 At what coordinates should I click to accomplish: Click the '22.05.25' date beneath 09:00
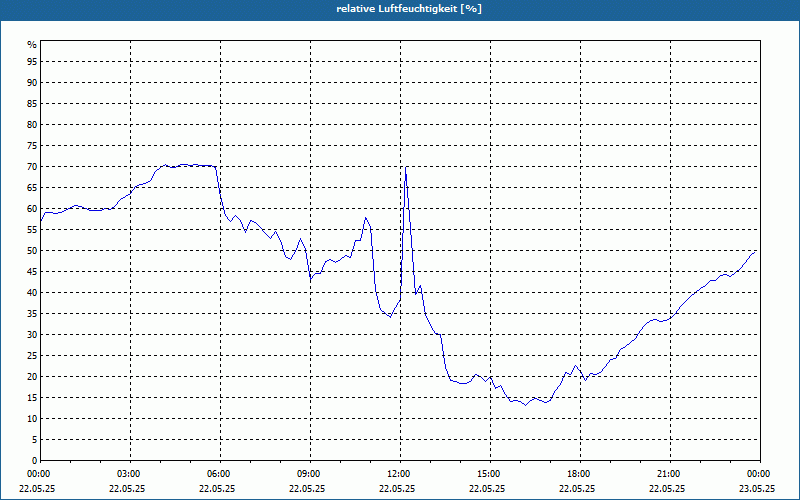(307, 489)
